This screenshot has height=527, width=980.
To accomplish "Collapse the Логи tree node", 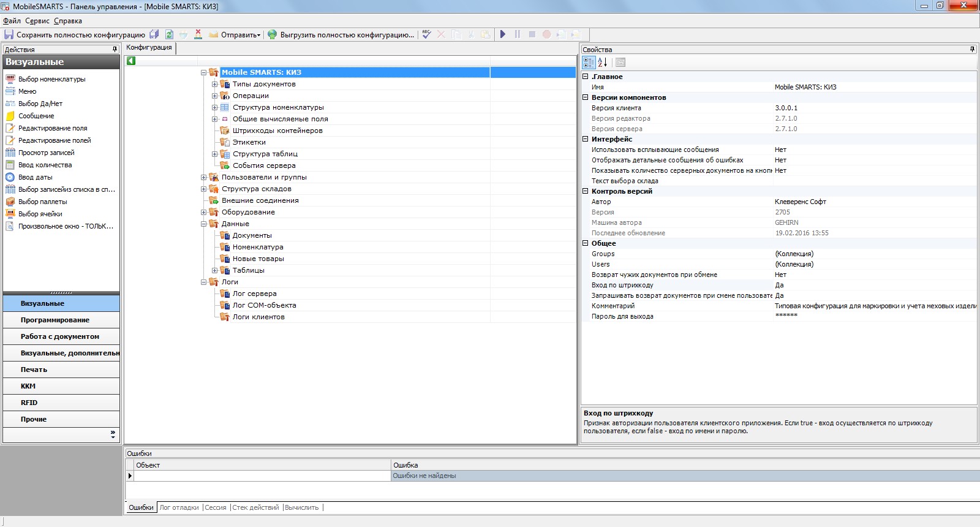I will tap(204, 282).
